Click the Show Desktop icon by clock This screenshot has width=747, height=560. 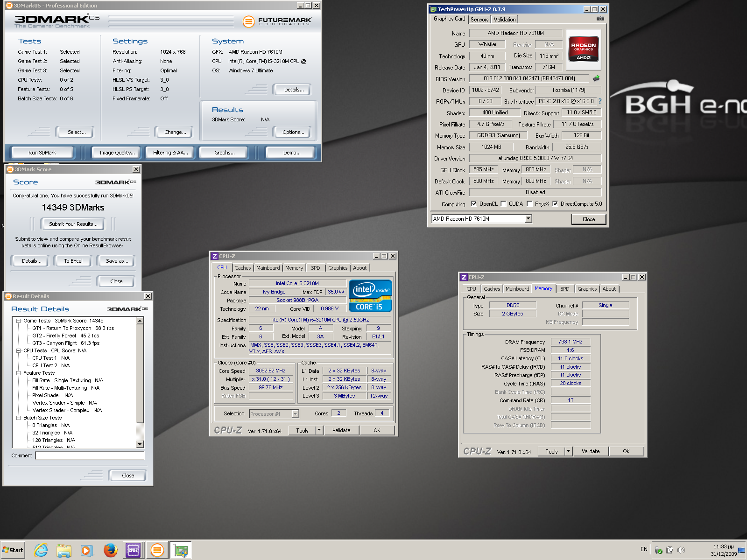click(x=741, y=550)
